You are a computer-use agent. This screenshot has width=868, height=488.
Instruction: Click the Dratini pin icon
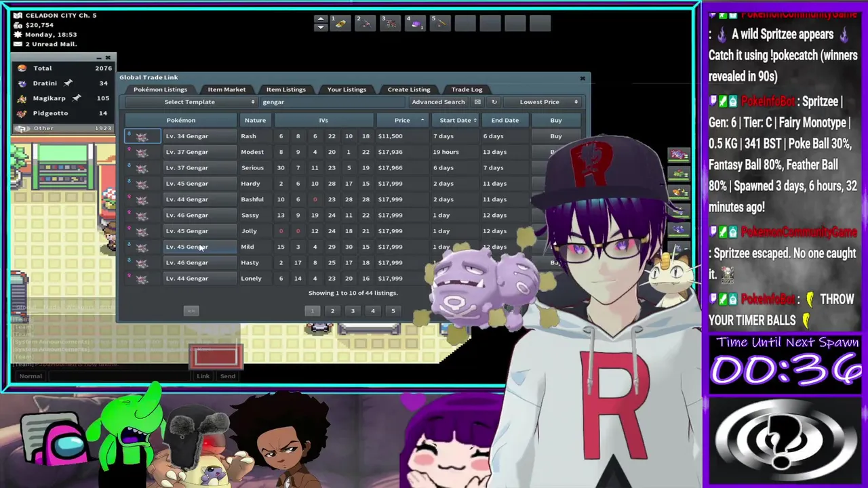coord(68,83)
